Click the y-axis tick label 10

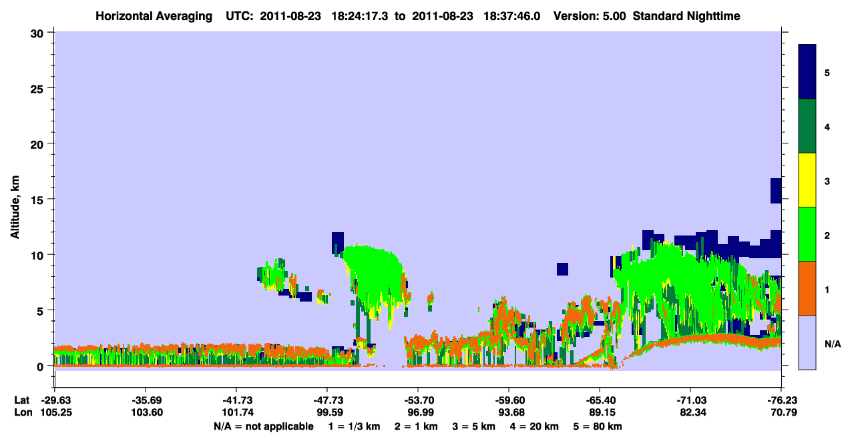coord(37,255)
